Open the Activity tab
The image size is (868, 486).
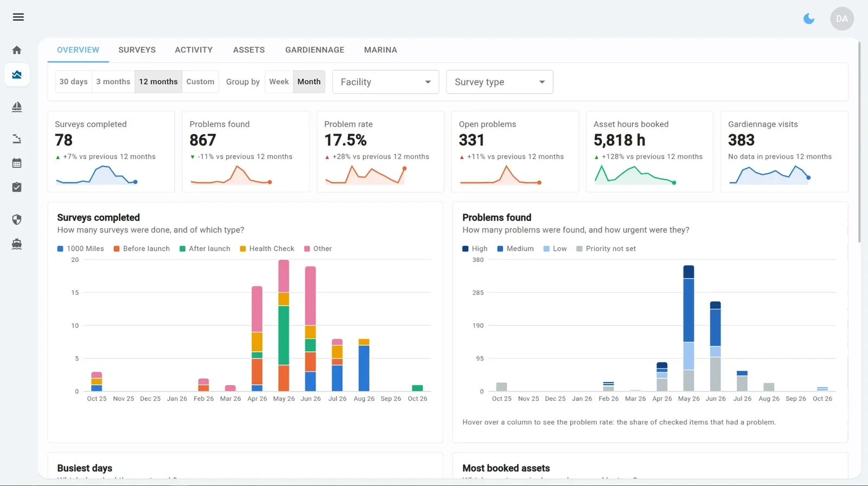pos(194,50)
